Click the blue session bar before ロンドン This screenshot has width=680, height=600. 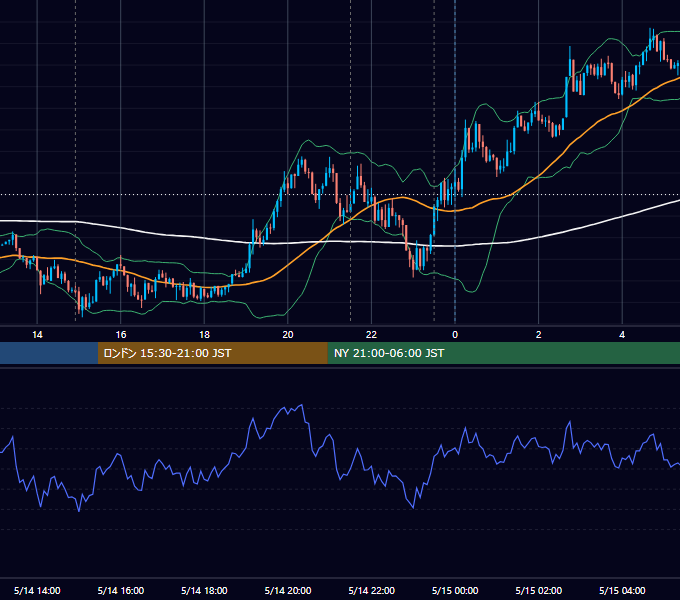[49, 353]
